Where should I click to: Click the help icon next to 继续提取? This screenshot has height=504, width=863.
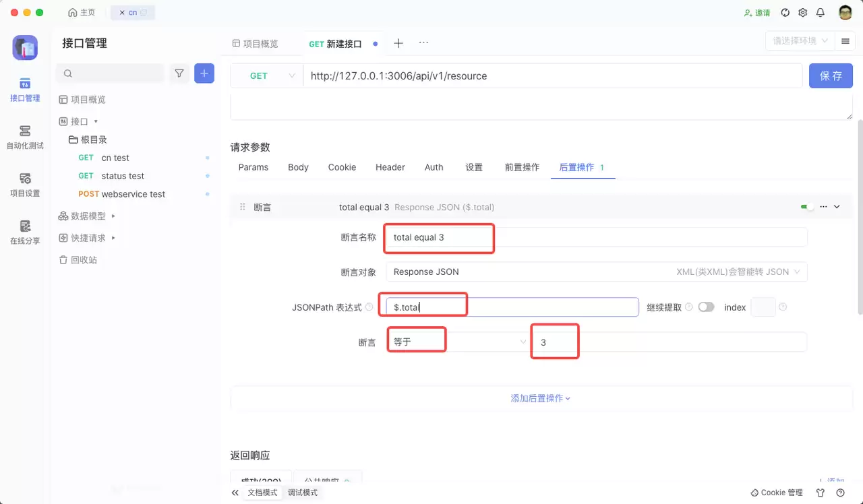click(x=688, y=307)
